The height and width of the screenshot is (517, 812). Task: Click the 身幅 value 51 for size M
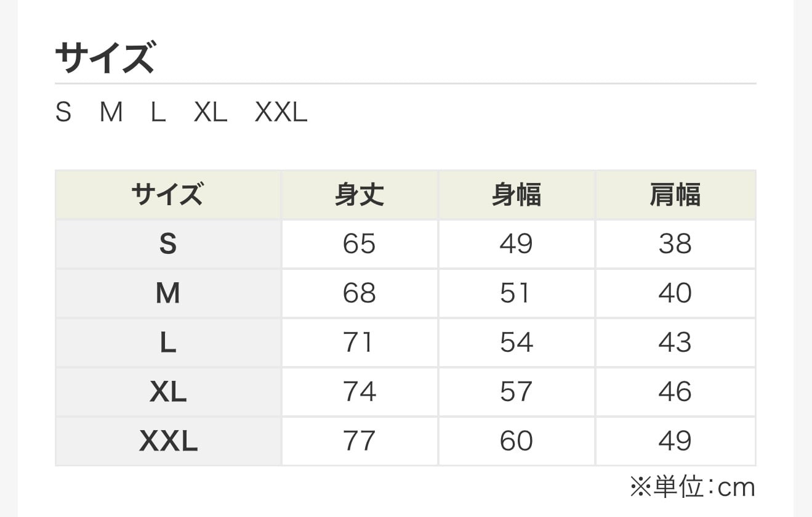(516, 293)
